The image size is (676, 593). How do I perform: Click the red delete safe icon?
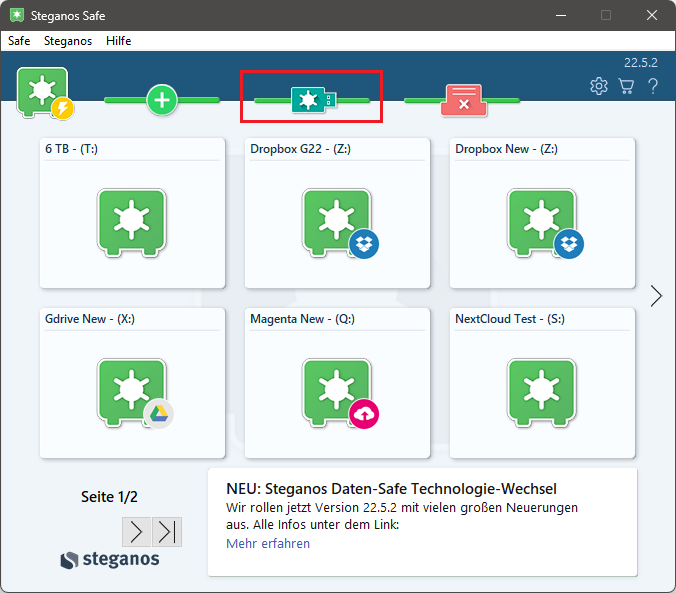click(x=462, y=99)
